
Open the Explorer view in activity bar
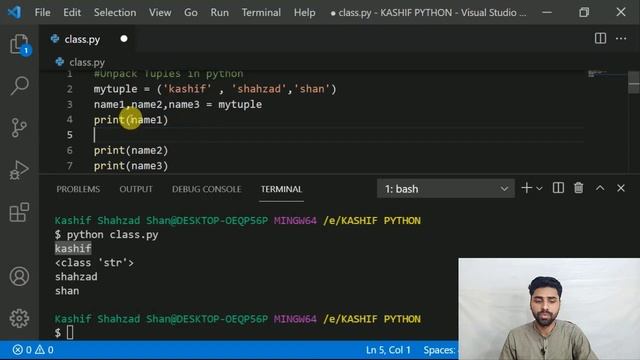pos(19,44)
